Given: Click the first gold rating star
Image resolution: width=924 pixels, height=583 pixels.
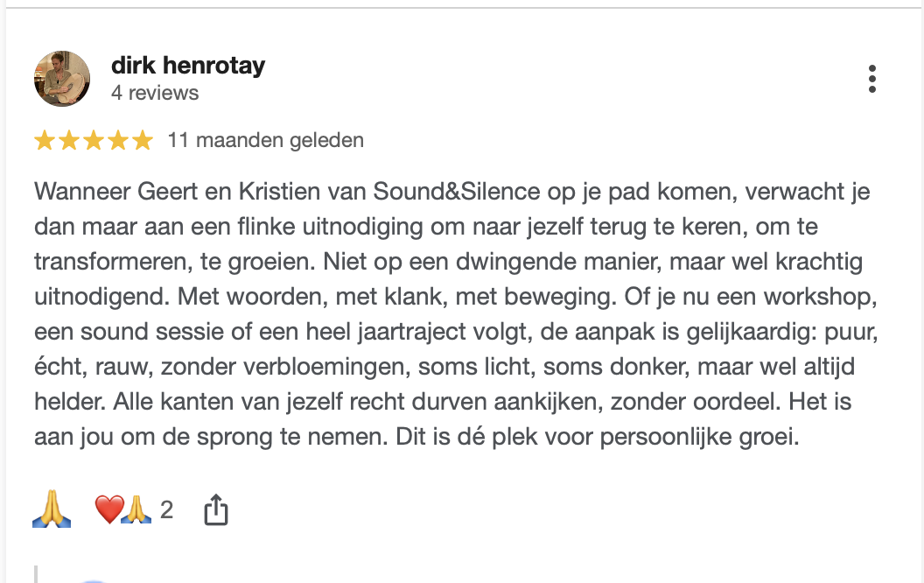Looking at the screenshot, I should click(45, 140).
